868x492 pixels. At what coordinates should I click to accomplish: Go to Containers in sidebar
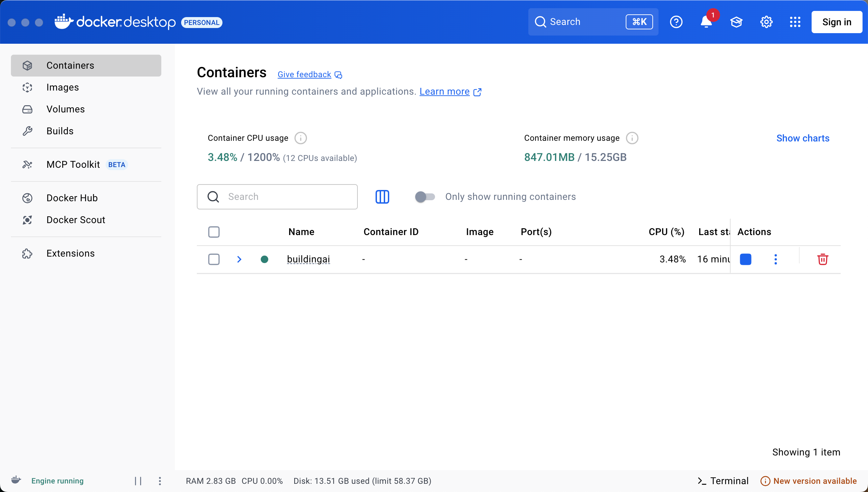[86, 66]
